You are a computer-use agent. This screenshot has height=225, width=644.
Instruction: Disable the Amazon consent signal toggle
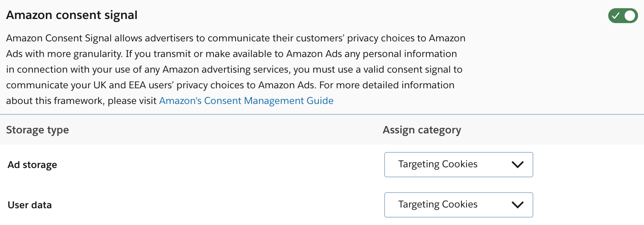(622, 16)
